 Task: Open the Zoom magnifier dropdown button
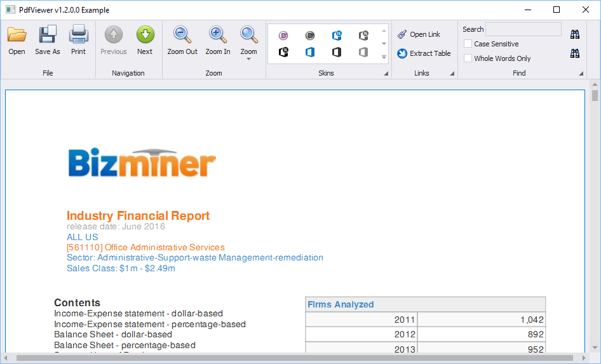coord(249,43)
